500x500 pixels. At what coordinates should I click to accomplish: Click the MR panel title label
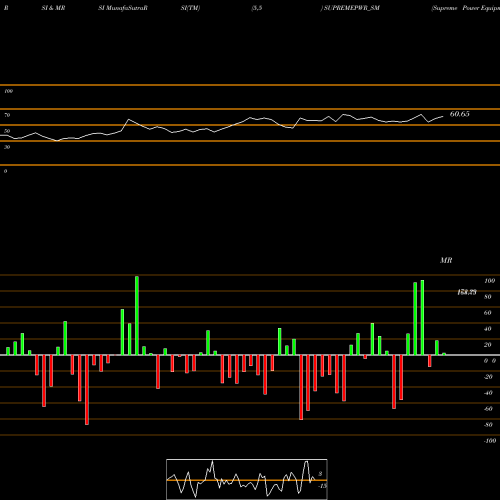click(446, 260)
